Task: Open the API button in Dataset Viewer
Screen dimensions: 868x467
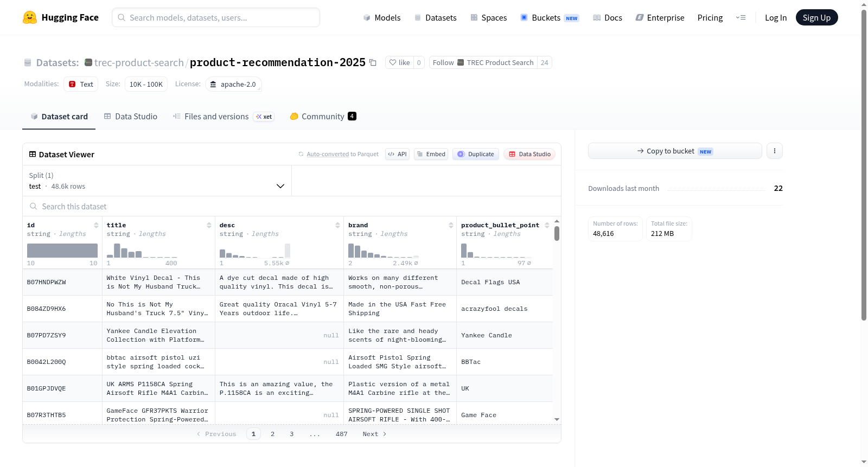Action: [397, 154]
